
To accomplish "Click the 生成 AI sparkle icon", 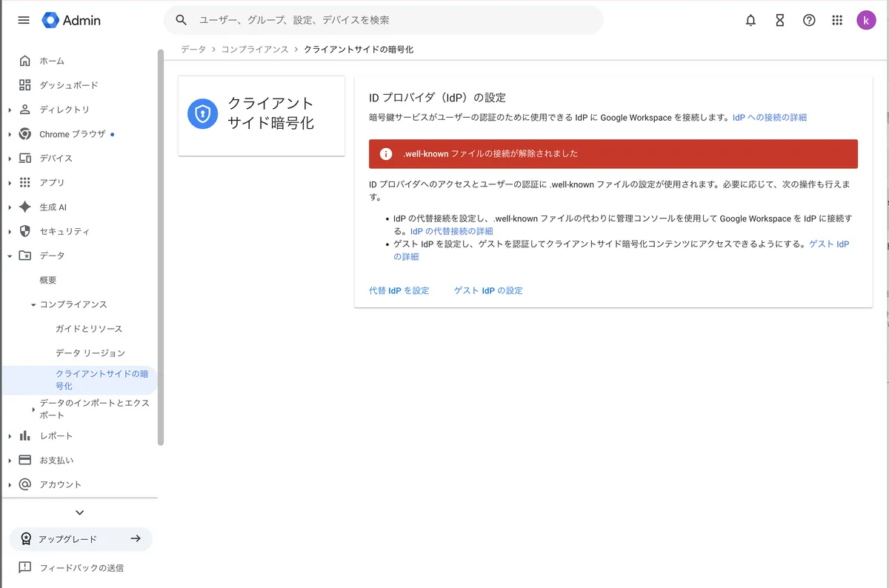I will click(25, 207).
